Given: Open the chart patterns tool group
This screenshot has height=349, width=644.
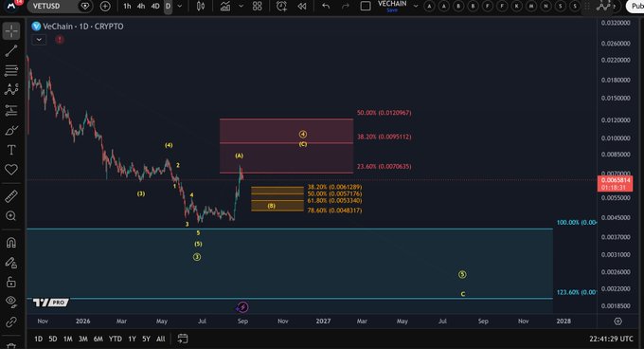Looking at the screenshot, I should click(x=11, y=89).
